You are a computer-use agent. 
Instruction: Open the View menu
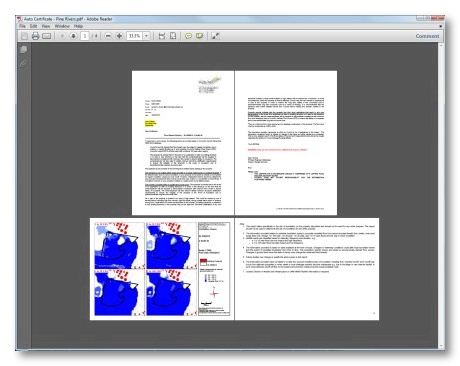[46, 26]
